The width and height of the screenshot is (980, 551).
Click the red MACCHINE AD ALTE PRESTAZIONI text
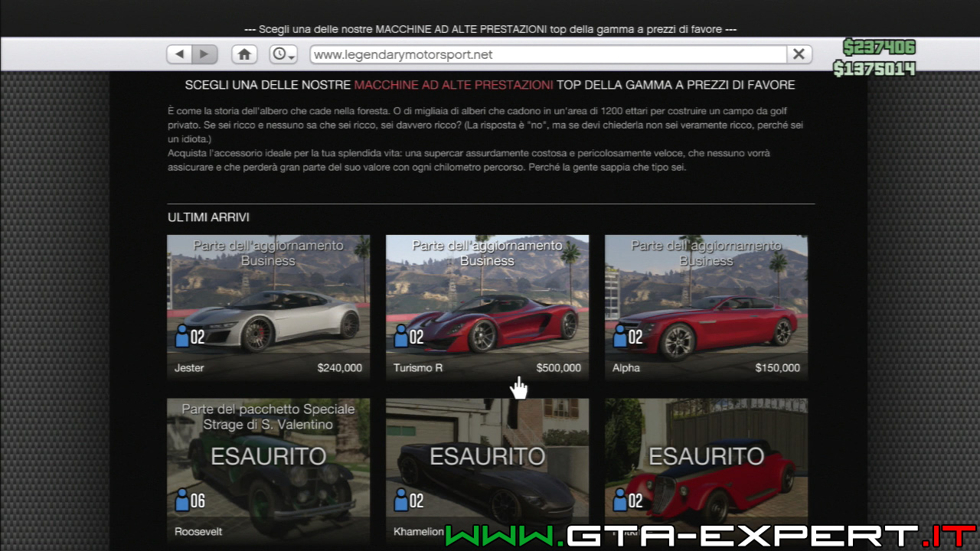(454, 85)
